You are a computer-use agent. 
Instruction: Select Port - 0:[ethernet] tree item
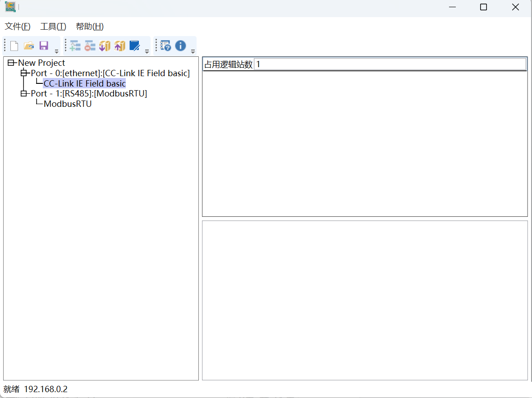110,73
